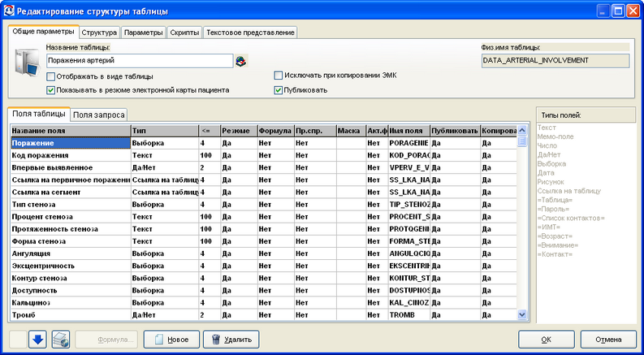Image resolution: width=644 pixels, height=355 pixels.
Task: Click the 'Дата' field type
Action: (x=545, y=173)
